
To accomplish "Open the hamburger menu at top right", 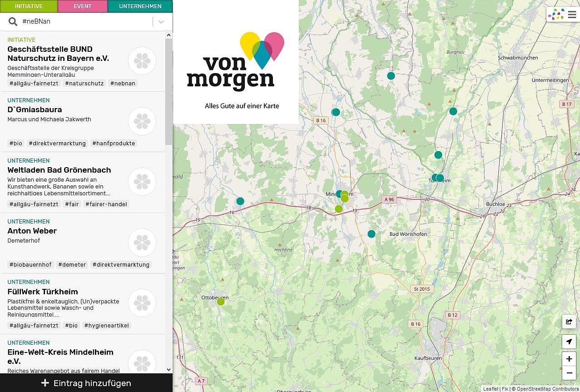I will point(572,15).
